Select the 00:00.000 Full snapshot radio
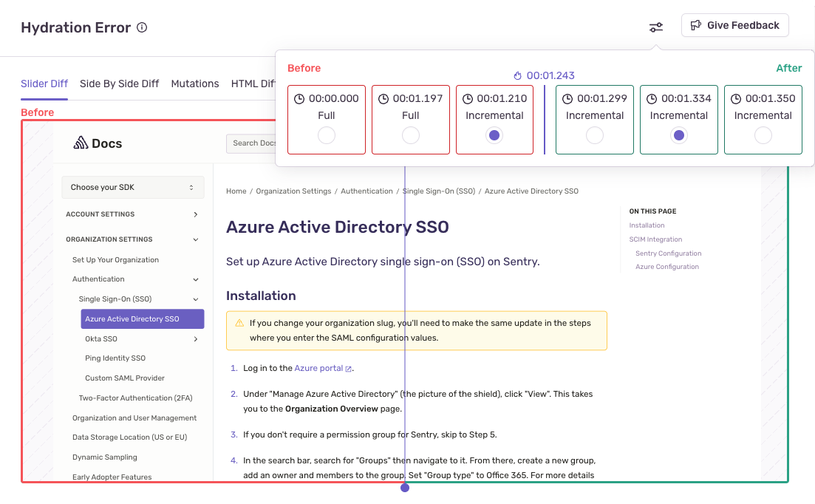This screenshot has height=504, width=815. click(x=326, y=134)
